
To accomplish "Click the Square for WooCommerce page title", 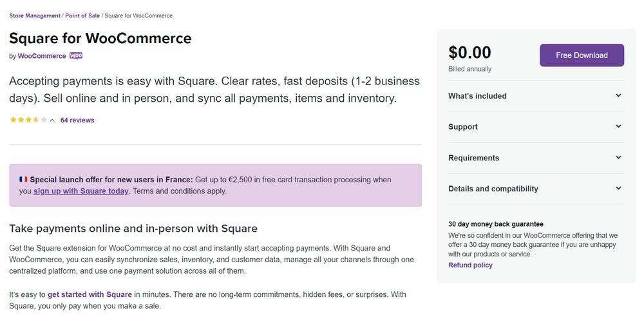I will click(100, 38).
